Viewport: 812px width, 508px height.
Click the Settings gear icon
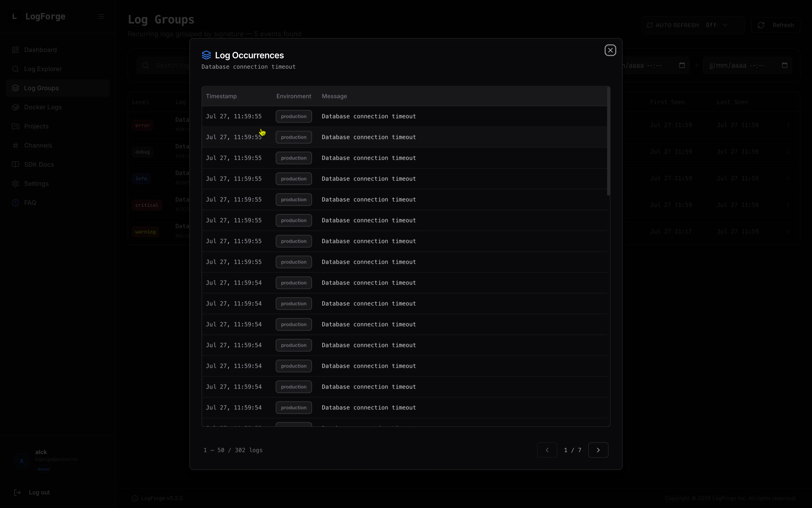point(15,183)
